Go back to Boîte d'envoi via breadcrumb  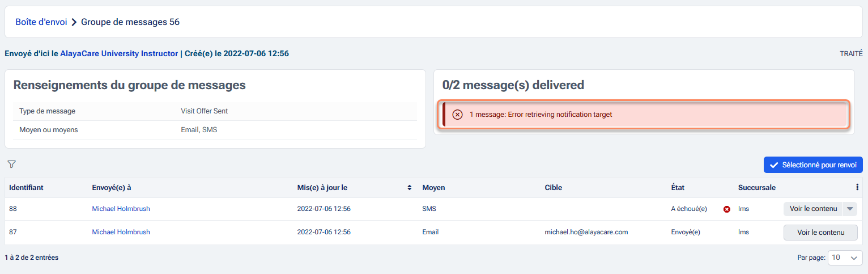(x=41, y=22)
